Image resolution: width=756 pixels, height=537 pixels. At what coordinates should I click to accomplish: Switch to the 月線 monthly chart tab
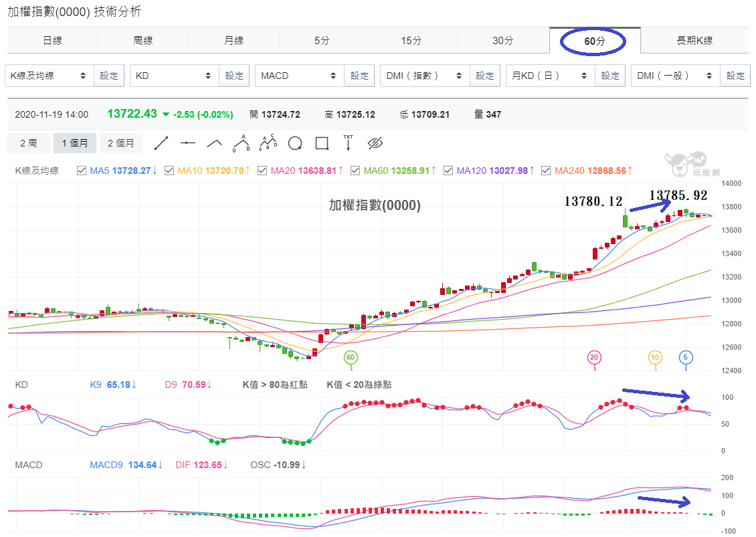point(234,41)
